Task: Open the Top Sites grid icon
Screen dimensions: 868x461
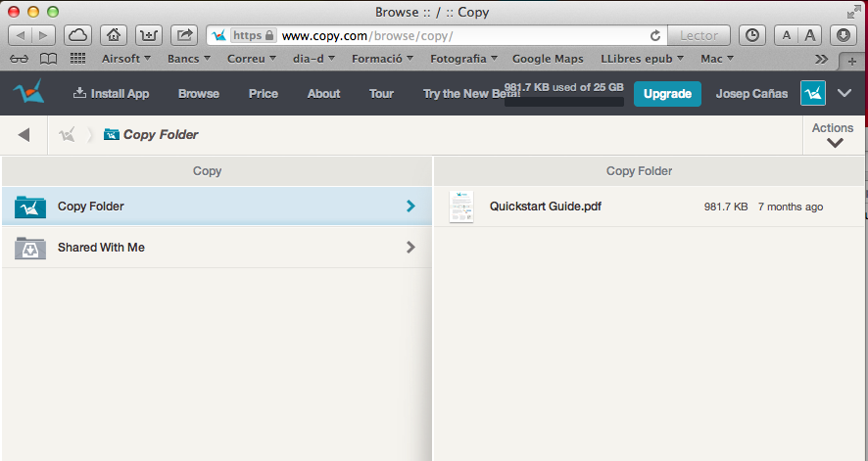Action: (x=77, y=59)
